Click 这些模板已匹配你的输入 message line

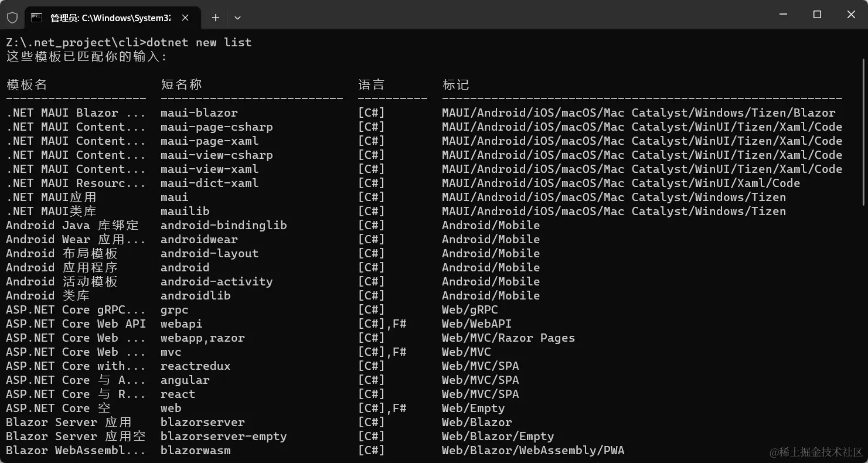click(x=87, y=57)
